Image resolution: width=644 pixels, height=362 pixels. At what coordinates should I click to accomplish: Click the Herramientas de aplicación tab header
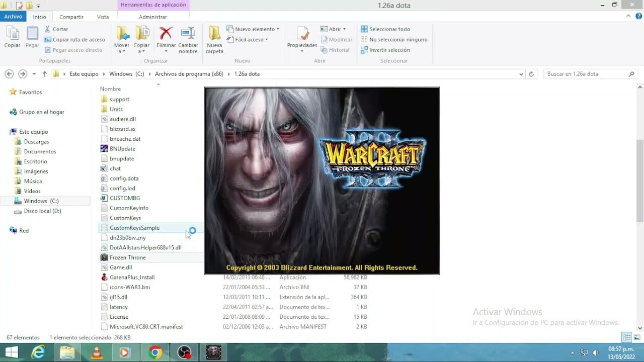point(153,5)
